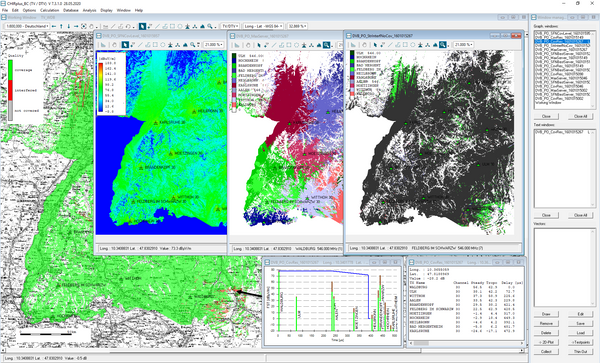Select the pointer tool in SFNCovLevel window
This screenshot has height=363, width=600.
[x=125, y=45]
